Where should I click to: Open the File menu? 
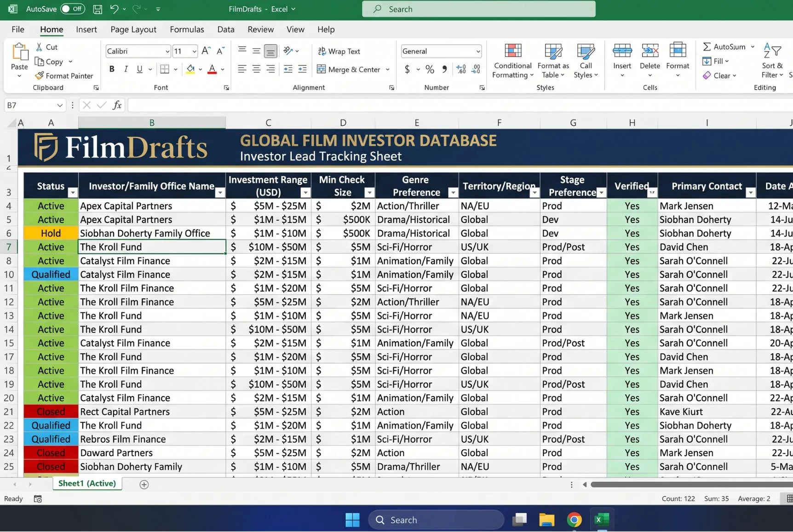18,29
